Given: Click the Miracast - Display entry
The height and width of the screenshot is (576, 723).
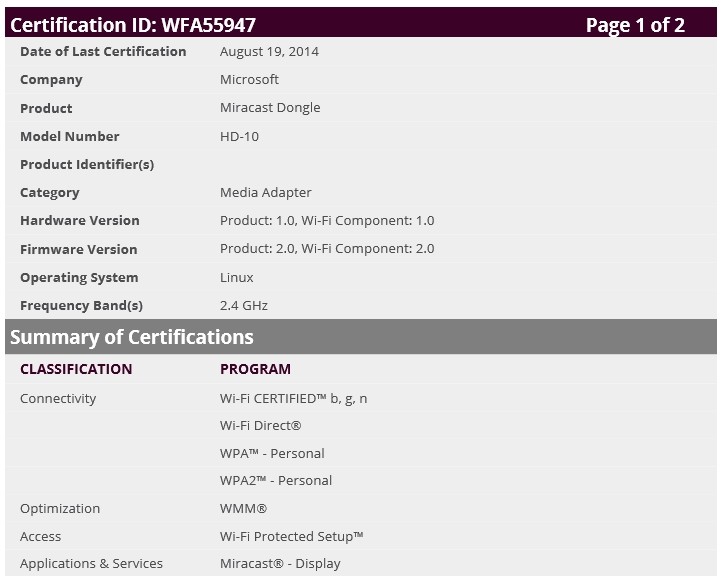Looking at the screenshot, I should (280, 563).
